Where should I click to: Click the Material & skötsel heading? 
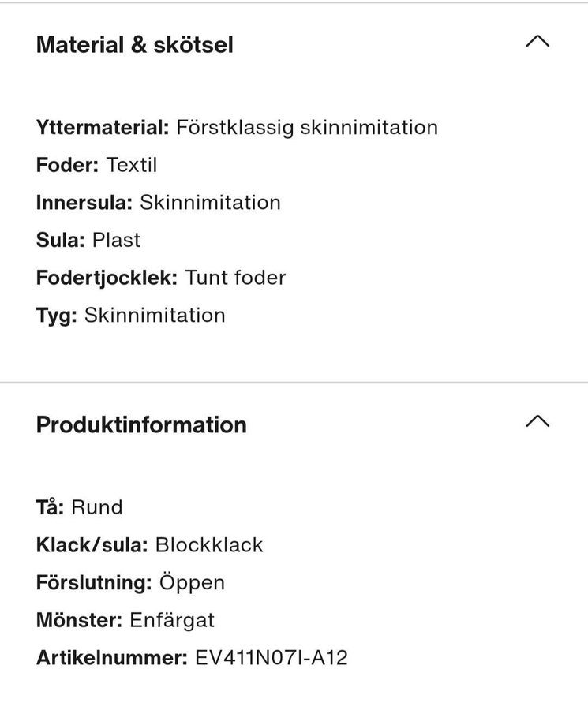[135, 45]
